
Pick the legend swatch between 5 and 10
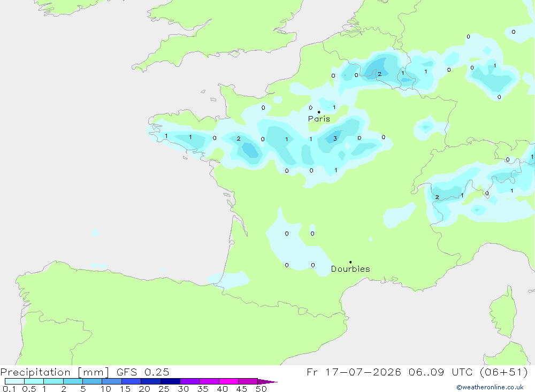pyautogui.click(x=93, y=381)
